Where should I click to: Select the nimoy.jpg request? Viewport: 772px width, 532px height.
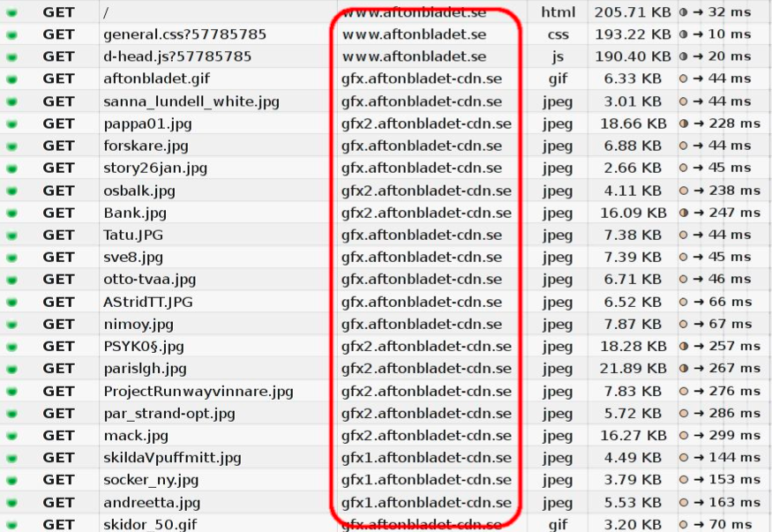pos(139,325)
